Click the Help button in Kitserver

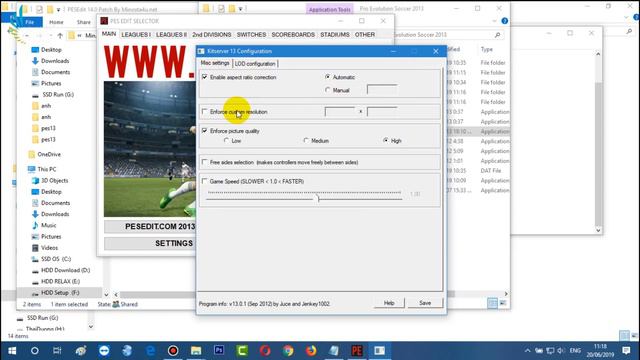(389, 303)
